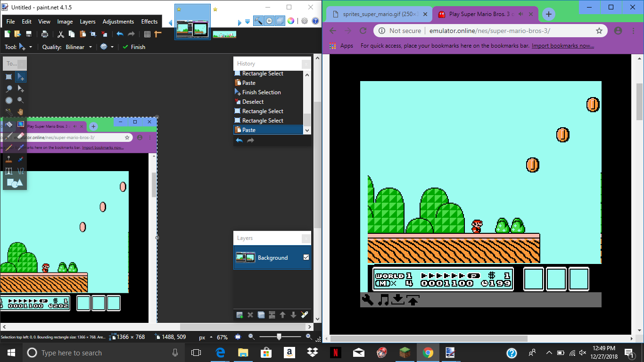This screenshot has width=644, height=362.
Task: Switch to sprites_super_mario.gif Chrome tab
Action: click(x=378, y=14)
